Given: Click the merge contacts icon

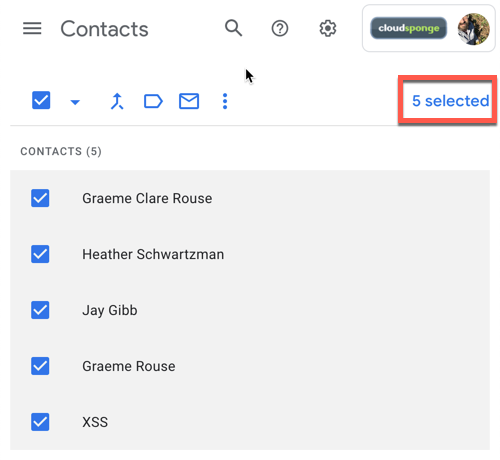Looking at the screenshot, I should [117, 101].
